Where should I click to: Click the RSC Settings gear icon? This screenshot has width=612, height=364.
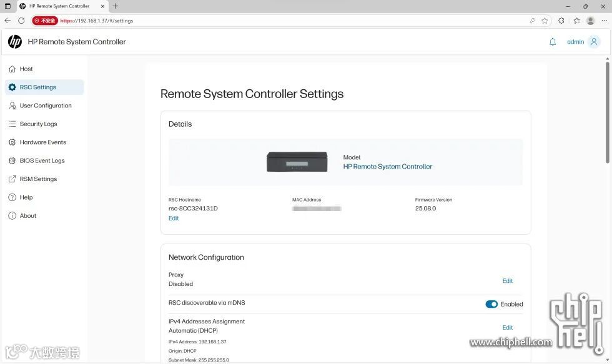coord(12,87)
